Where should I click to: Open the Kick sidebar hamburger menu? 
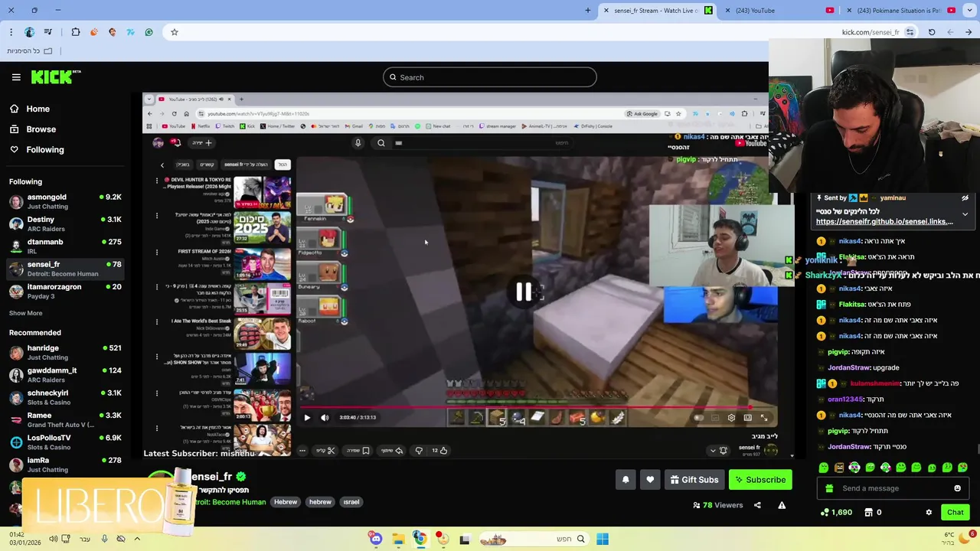(16, 77)
